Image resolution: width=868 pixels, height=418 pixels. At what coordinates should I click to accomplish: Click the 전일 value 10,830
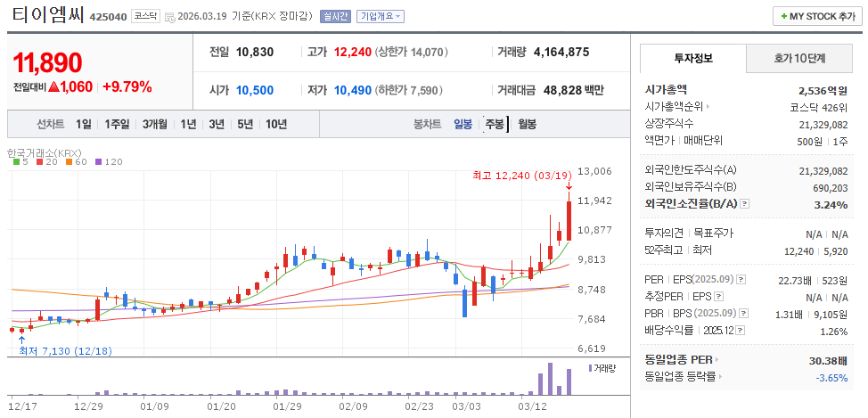tap(255, 53)
